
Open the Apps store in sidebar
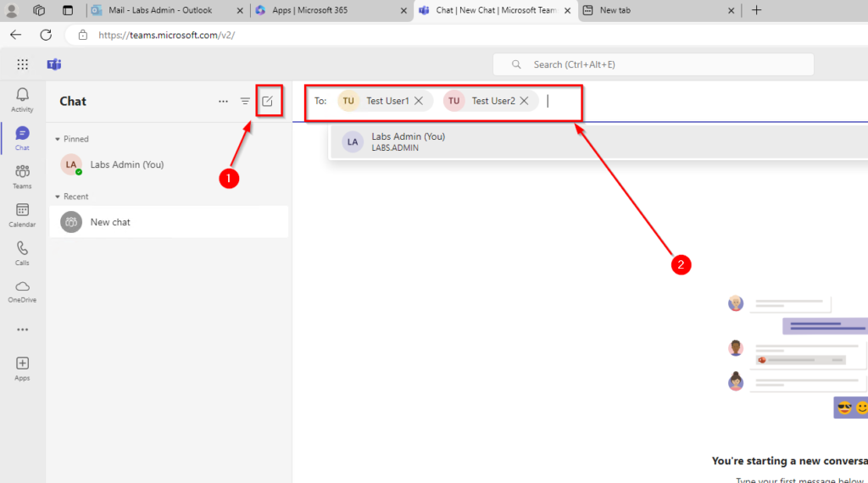(22, 369)
